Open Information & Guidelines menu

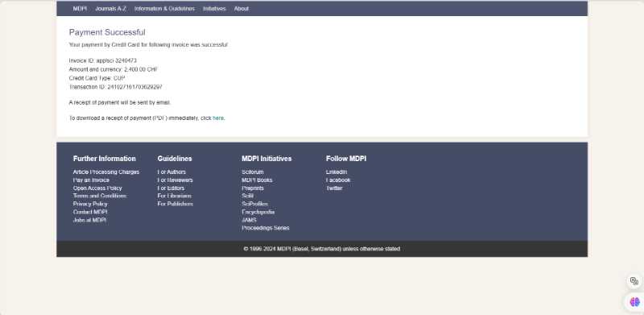click(164, 9)
